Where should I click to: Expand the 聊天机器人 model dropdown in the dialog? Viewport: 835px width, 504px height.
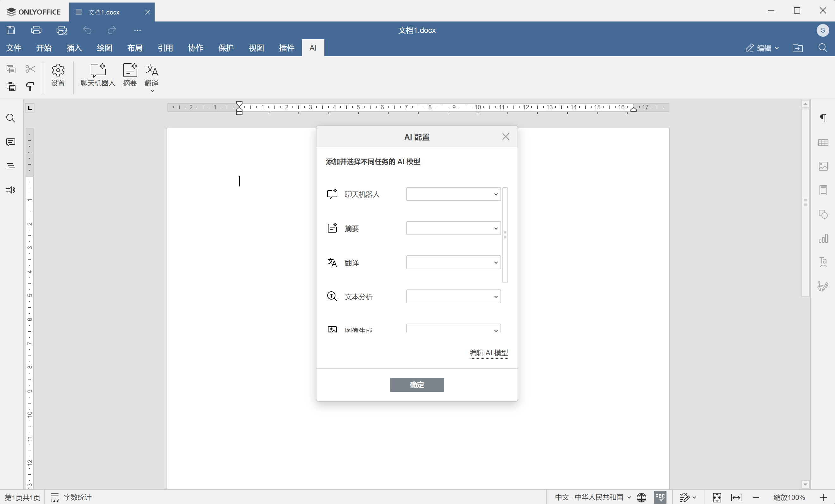tap(453, 194)
